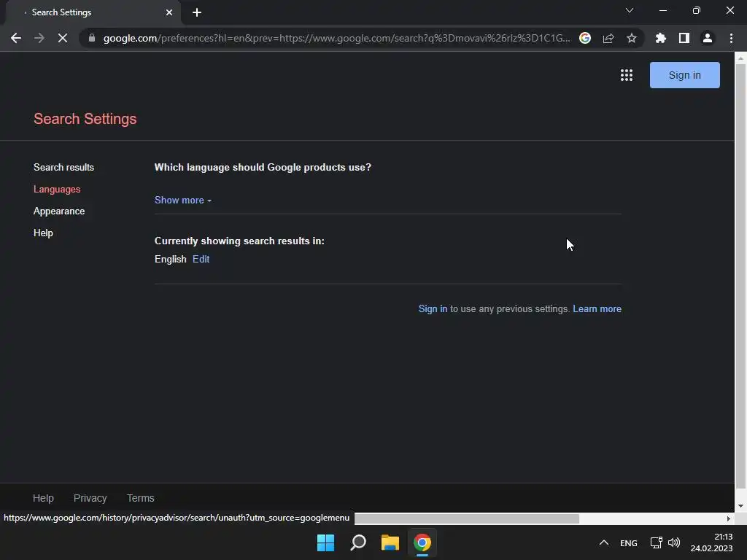Viewport: 747px width, 560px height.
Task: Open the Extensions puzzle icon
Action: coord(661,38)
